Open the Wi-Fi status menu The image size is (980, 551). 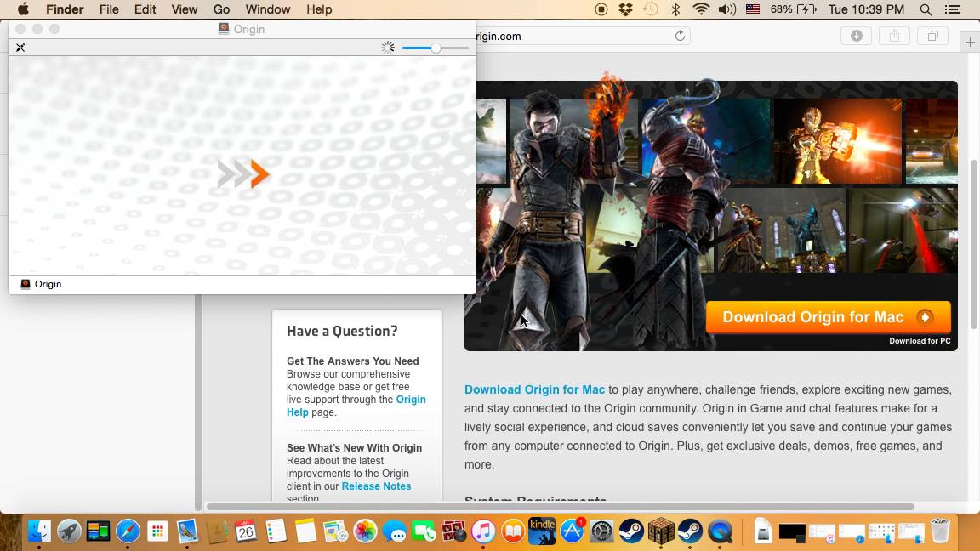tap(701, 9)
